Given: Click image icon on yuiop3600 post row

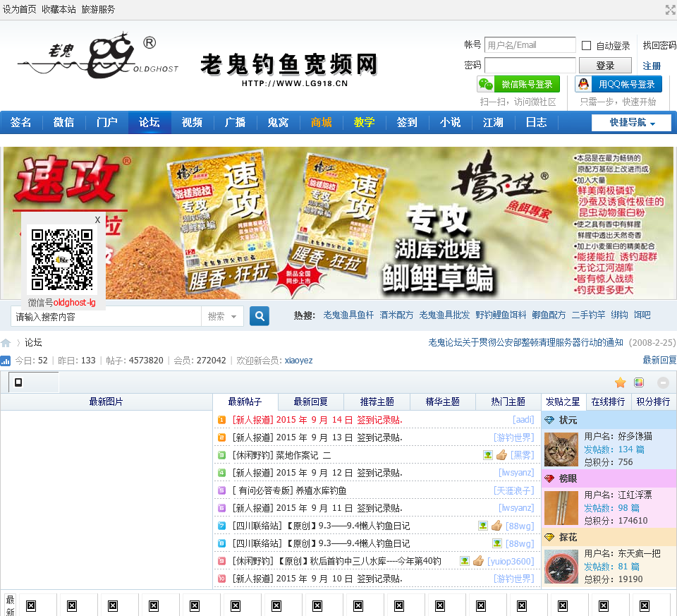Looking at the screenshot, I should 465,561.
